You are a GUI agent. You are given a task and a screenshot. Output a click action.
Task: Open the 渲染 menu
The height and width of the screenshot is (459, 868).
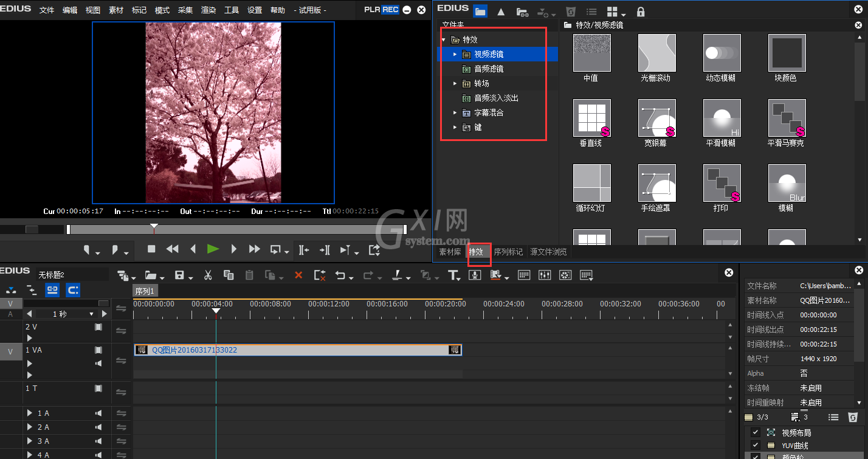pyautogui.click(x=208, y=10)
